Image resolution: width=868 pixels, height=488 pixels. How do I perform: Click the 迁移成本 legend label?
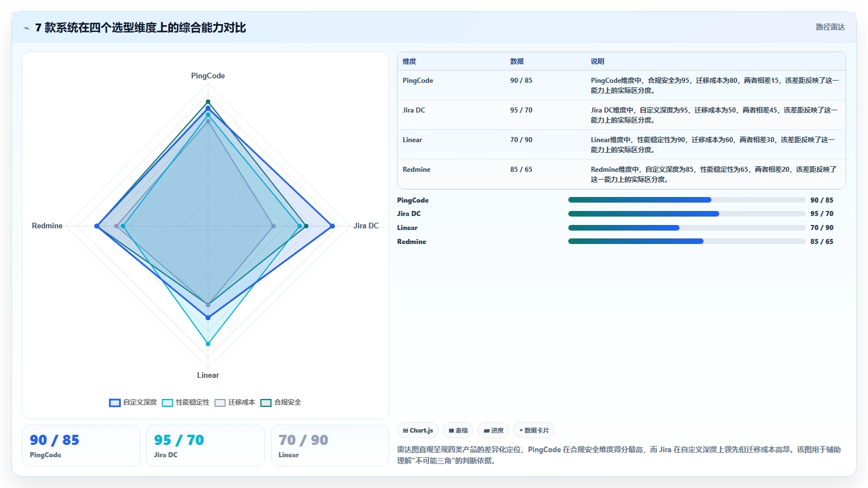tap(242, 402)
